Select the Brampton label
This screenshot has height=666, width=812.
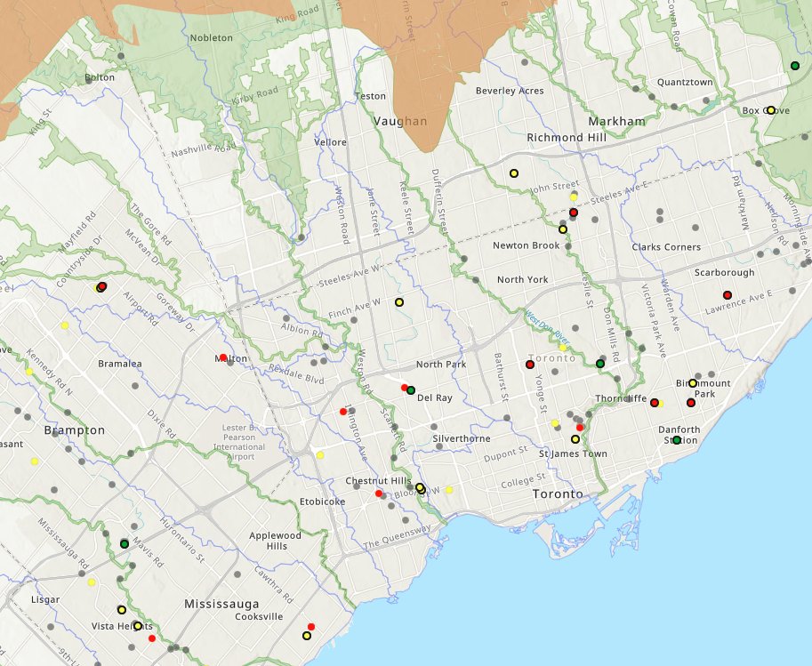(x=75, y=430)
